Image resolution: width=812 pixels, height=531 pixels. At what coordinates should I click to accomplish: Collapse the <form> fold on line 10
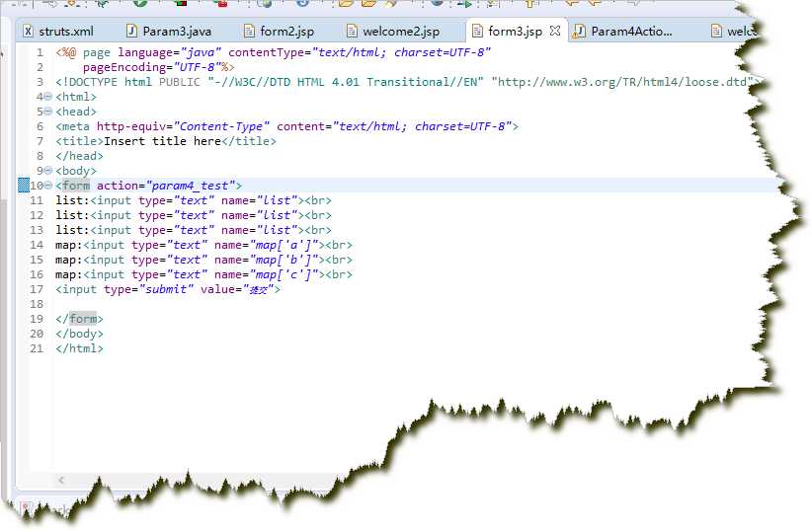coord(48,186)
